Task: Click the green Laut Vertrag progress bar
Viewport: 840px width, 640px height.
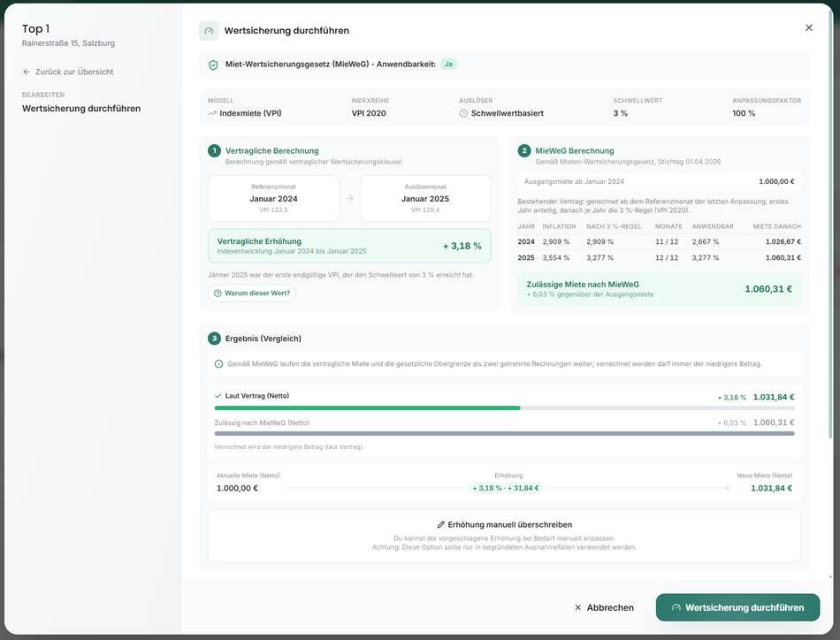Action: [367, 408]
